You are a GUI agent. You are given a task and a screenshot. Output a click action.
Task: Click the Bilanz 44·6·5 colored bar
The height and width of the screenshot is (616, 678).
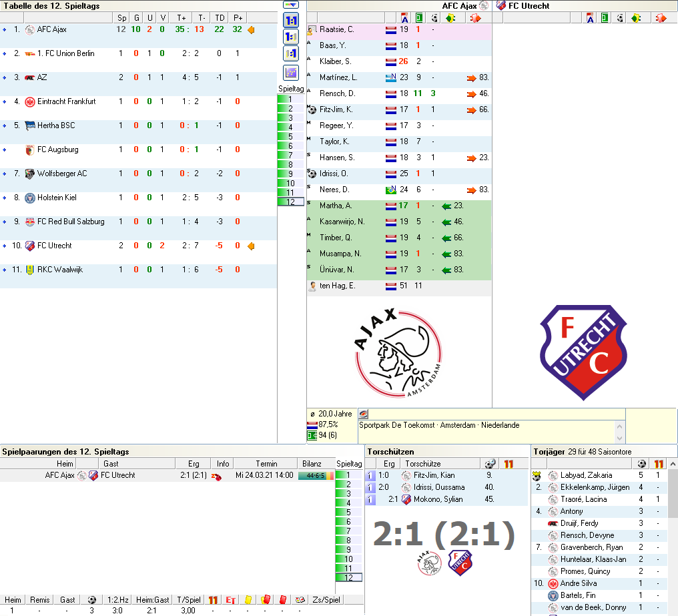click(316, 476)
